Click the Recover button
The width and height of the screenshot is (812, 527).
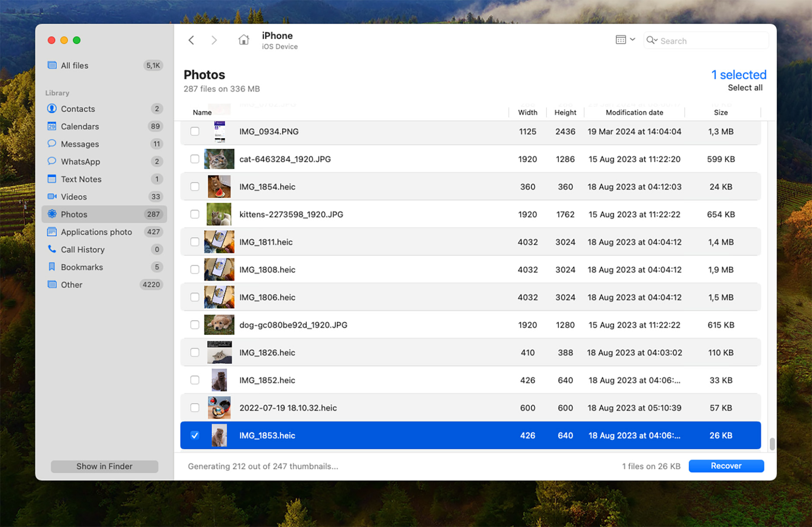pos(726,466)
